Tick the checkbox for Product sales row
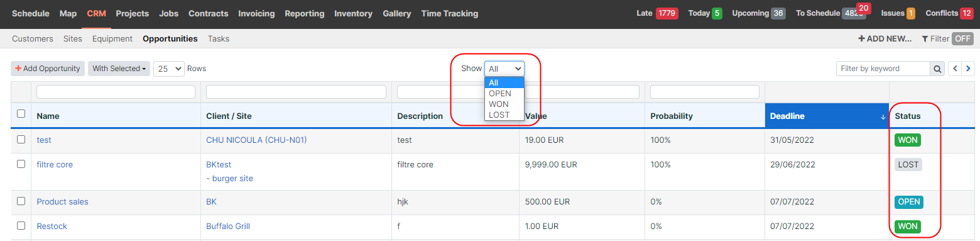 pos(21,201)
